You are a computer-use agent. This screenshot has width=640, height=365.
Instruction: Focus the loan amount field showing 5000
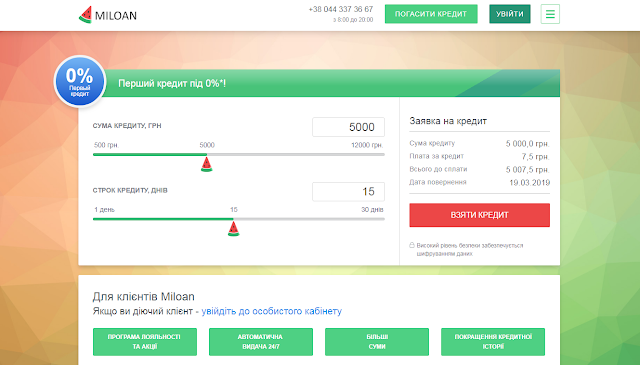tap(348, 127)
